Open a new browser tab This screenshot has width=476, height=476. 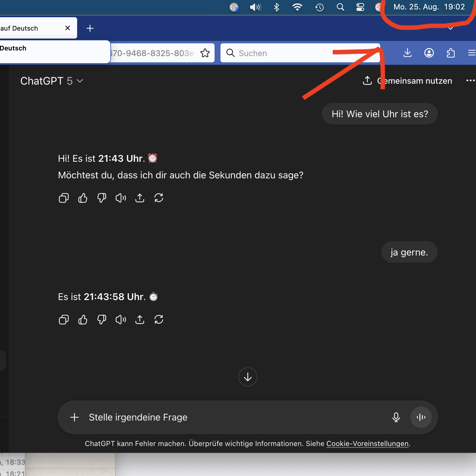tap(90, 28)
